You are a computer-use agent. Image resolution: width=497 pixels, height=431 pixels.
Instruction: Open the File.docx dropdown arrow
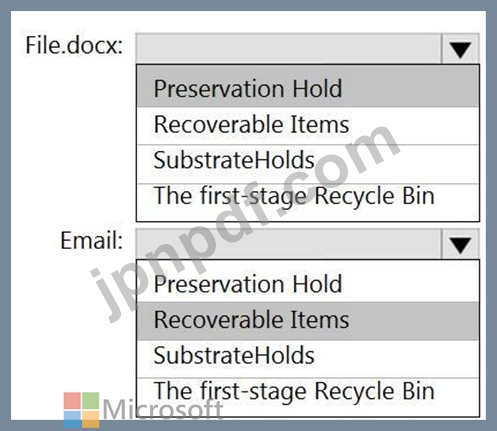tap(460, 49)
